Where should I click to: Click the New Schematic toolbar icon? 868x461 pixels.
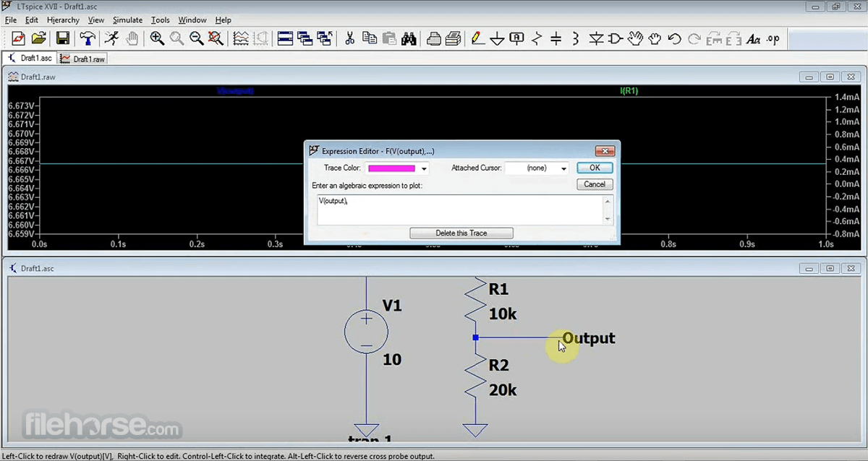18,38
